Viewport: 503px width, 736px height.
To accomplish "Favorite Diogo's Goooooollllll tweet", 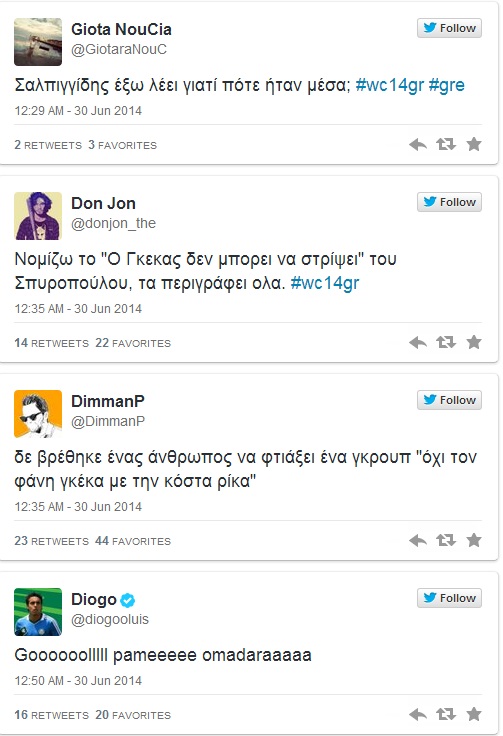I will [474, 714].
